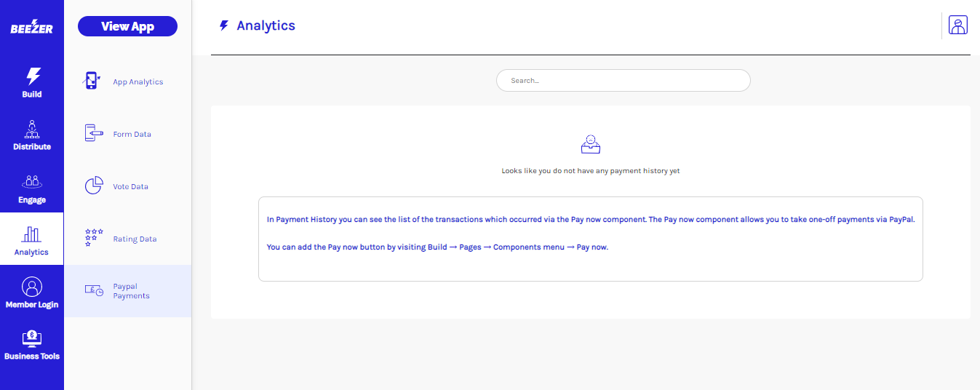Click the App Analytics phone icon
The image size is (980, 390).
[92, 81]
